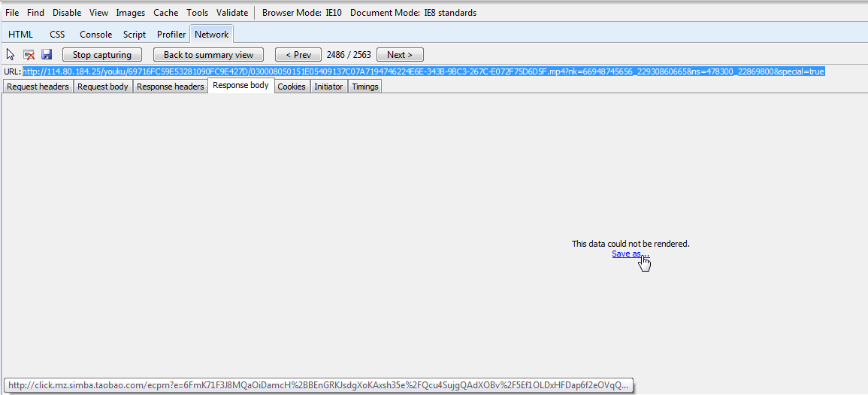Open the Cookies tab
Viewport: 868px width, 395px height.
pos(292,87)
